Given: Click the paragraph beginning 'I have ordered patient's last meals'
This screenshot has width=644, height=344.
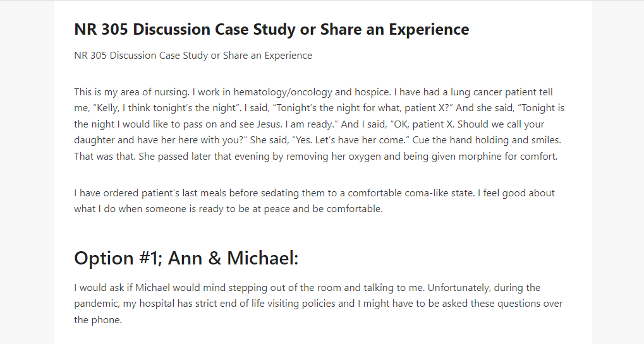Looking at the screenshot, I should [x=314, y=201].
